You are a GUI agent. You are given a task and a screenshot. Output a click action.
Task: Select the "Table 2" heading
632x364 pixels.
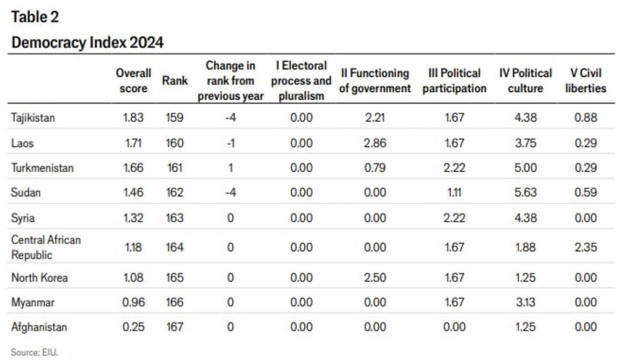click(34, 17)
